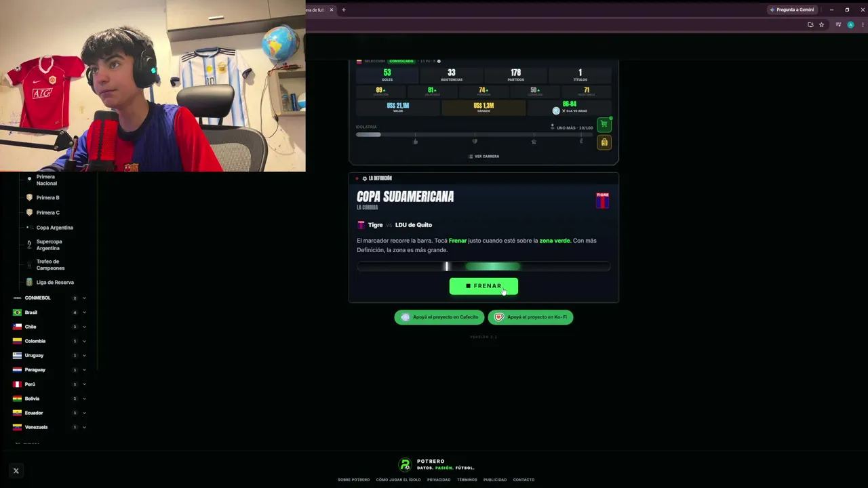Click the Uruguay flag icon

[17, 355]
